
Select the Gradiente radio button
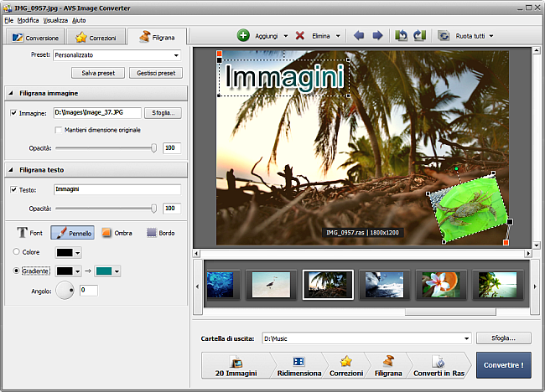click(16, 271)
